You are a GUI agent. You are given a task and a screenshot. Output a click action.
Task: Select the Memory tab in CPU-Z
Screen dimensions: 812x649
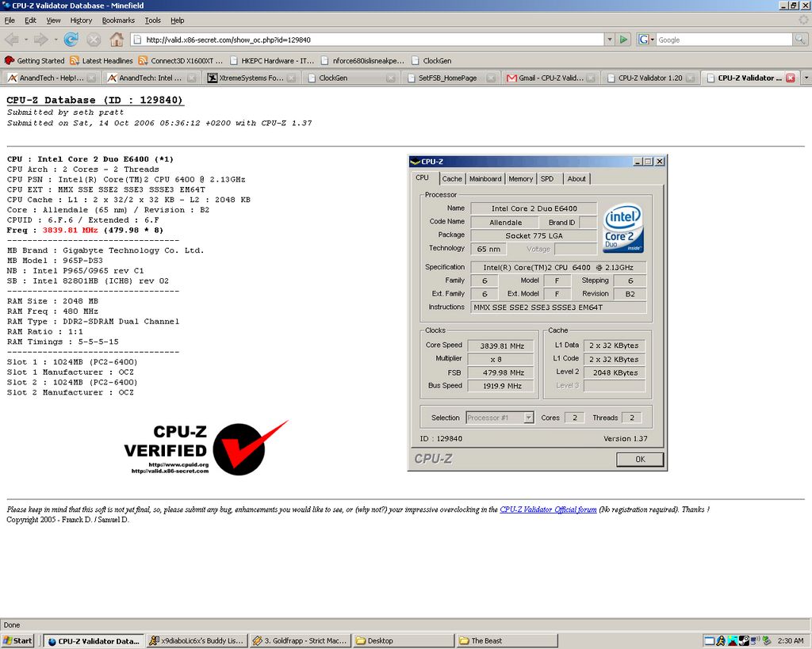pyautogui.click(x=520, y=178)
